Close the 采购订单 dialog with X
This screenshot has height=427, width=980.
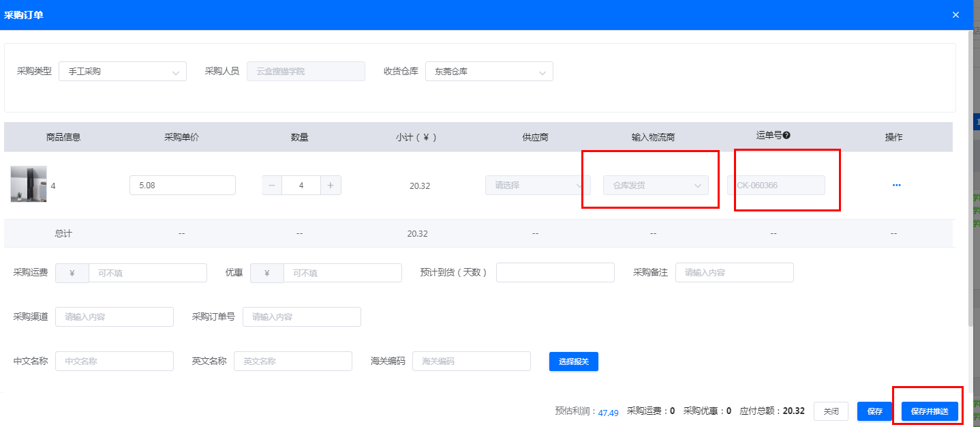pyautogui.click(x=955, y=15)
